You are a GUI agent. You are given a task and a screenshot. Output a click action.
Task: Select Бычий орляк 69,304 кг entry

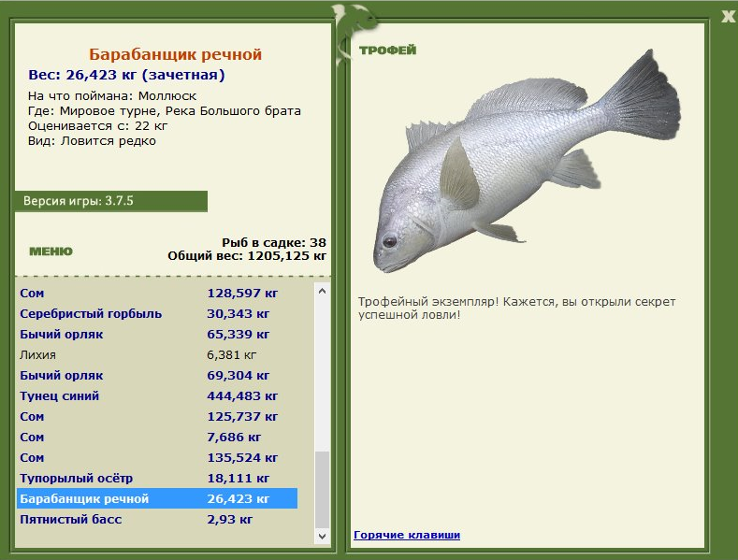coord(157,376)
